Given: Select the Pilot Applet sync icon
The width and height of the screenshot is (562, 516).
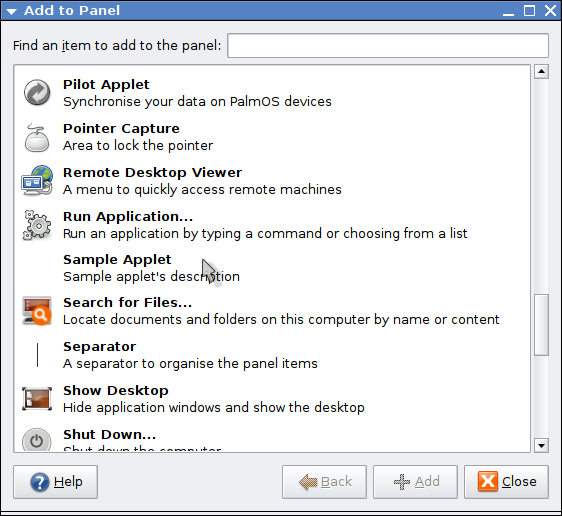Looking at the screenshot, I should (37, 92).
